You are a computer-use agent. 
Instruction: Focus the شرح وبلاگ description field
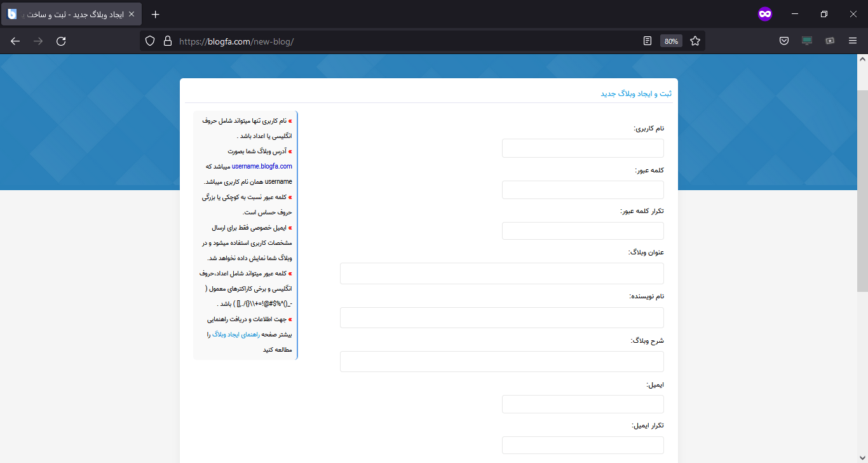click(502, 361)
